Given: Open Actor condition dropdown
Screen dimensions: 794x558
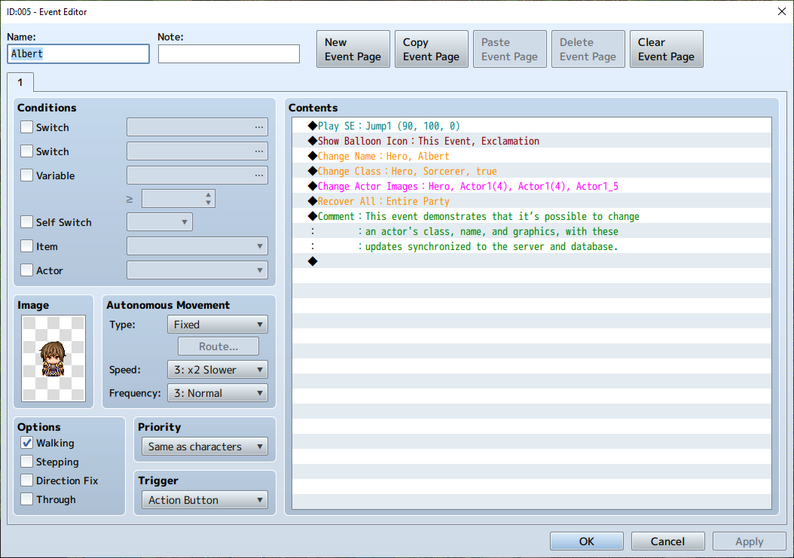Looking at the screenshot, I should pyautogui.click(x=197, y=270).
